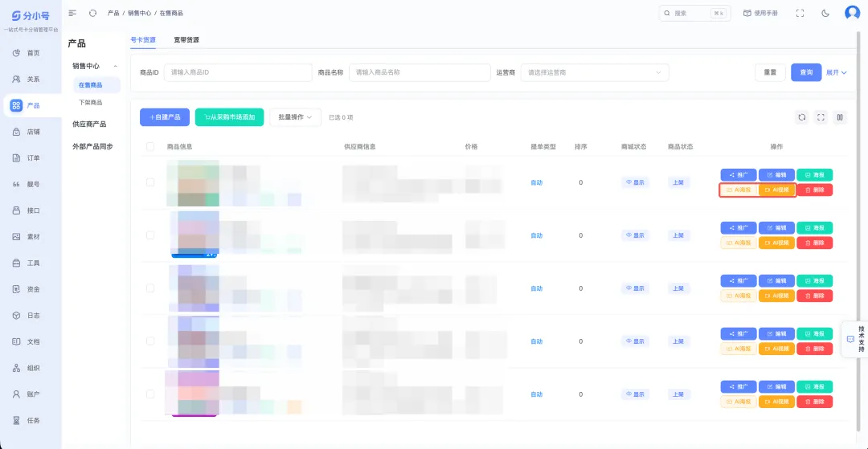Screen dimensions: 868x449
Task: Open 日志 in the left sidebar
Action: coord(31,315)
